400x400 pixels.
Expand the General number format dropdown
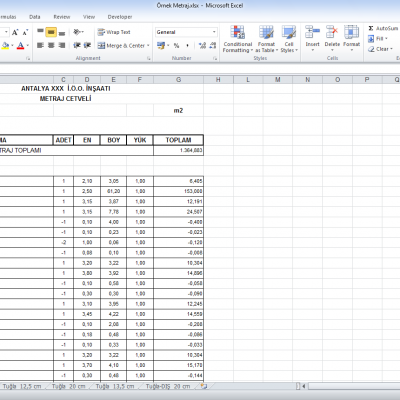click(214, 32)
